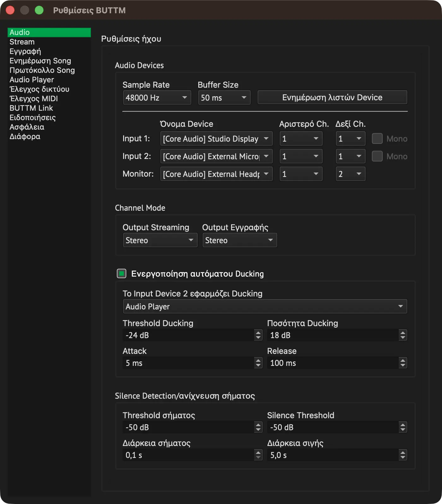Open the Εγγραφή settings section
Viewport: 442px width, 504px height.
tap(49, 51)
